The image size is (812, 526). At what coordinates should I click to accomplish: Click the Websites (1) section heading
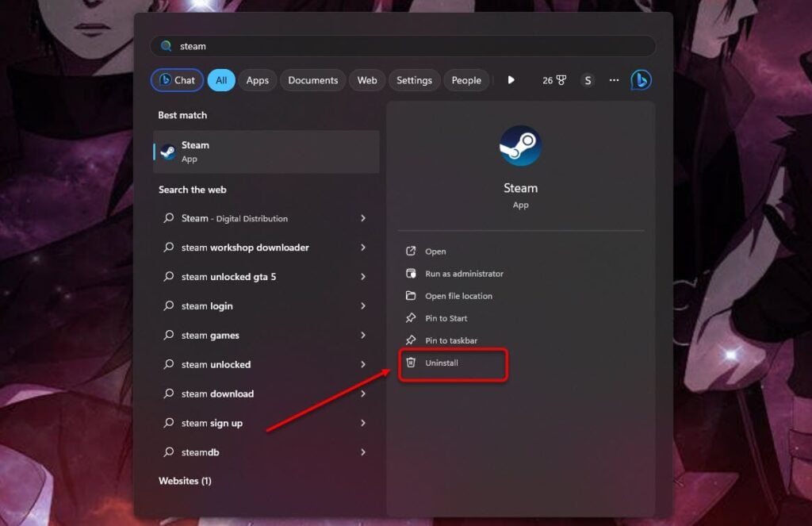(x=185, y=481)
